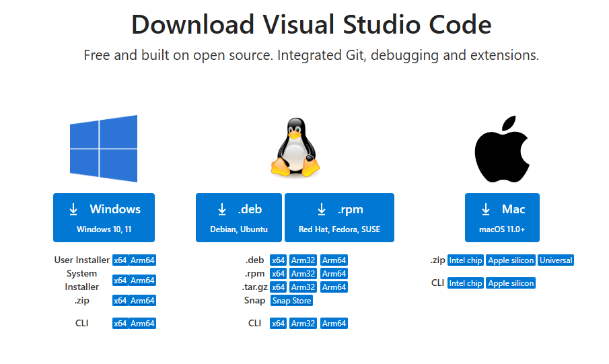Choose Arm64 for Linux .rpm
609x364 pixels.
[334, 274]
